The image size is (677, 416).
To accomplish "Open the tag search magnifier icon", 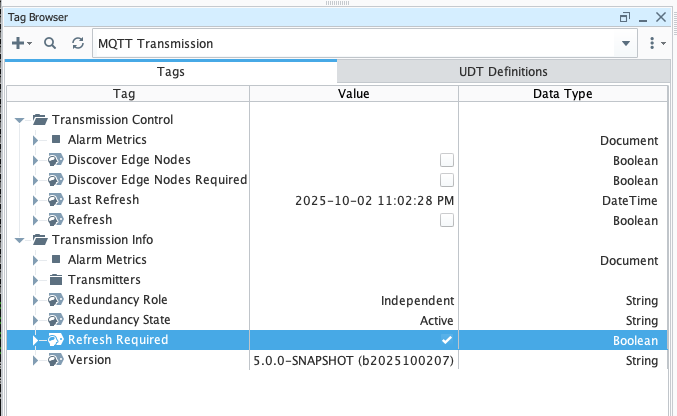I will [50, 44].
